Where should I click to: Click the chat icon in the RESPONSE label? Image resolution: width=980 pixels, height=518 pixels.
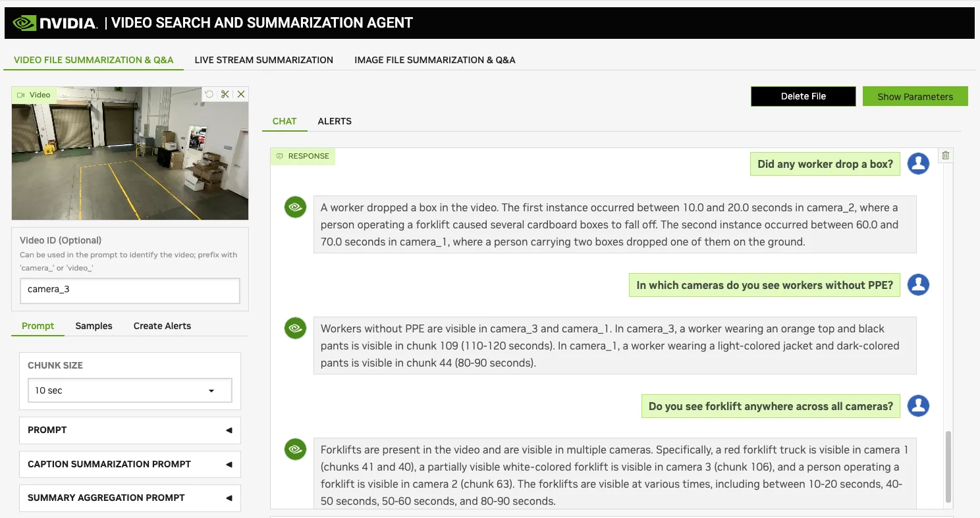[x=280, y=156]
